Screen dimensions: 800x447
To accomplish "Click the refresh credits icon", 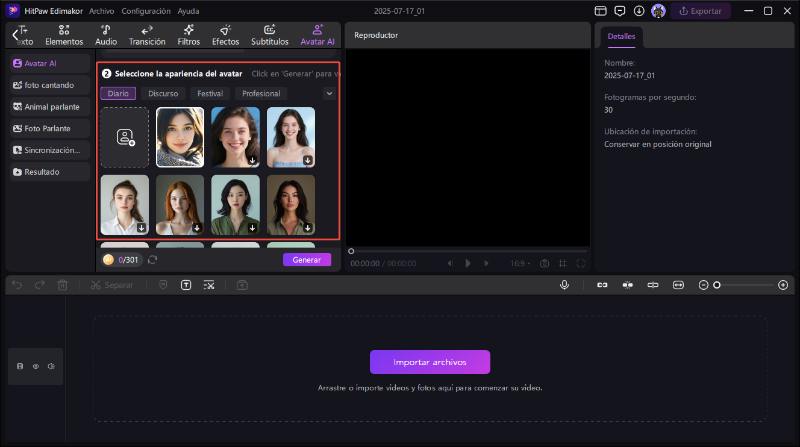I will point(153,260).
